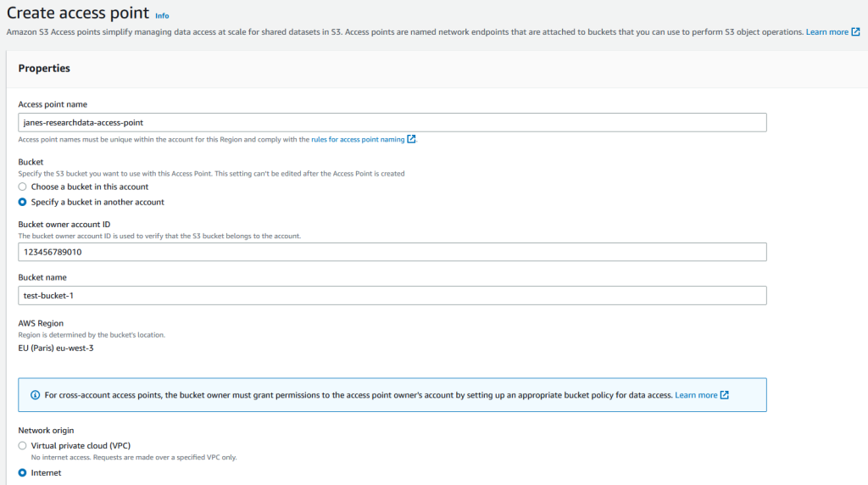The width and height of the screenshot is (868, 485).
Task: Click the Bucket owner account ID field
Action: [x=392, y=252]
